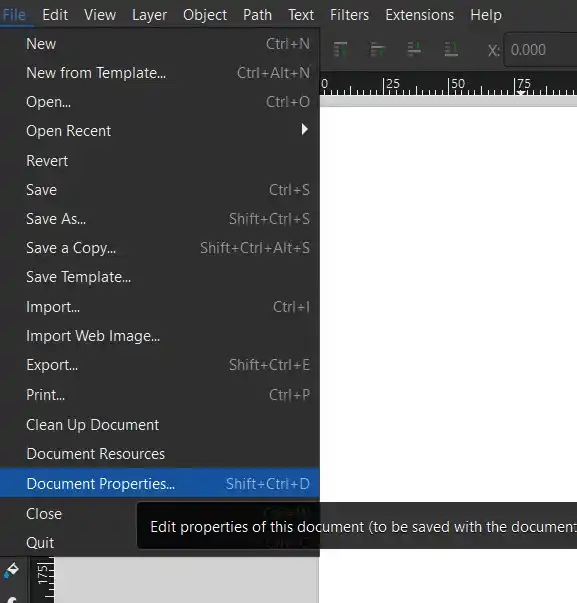Screen dimensions: 577x603
Task: Click the Lower selection one step icon
Action: pos(414,50)
